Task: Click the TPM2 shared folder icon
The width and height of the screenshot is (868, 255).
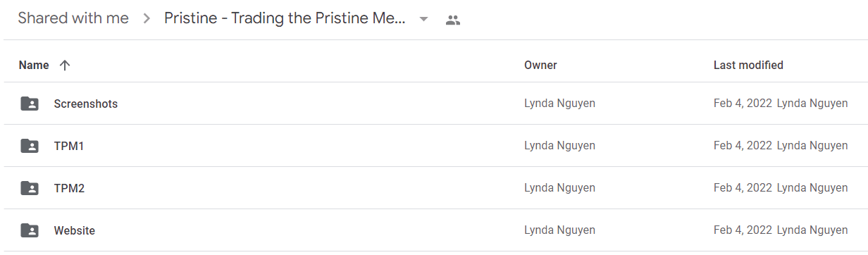Action: (30, 188)
